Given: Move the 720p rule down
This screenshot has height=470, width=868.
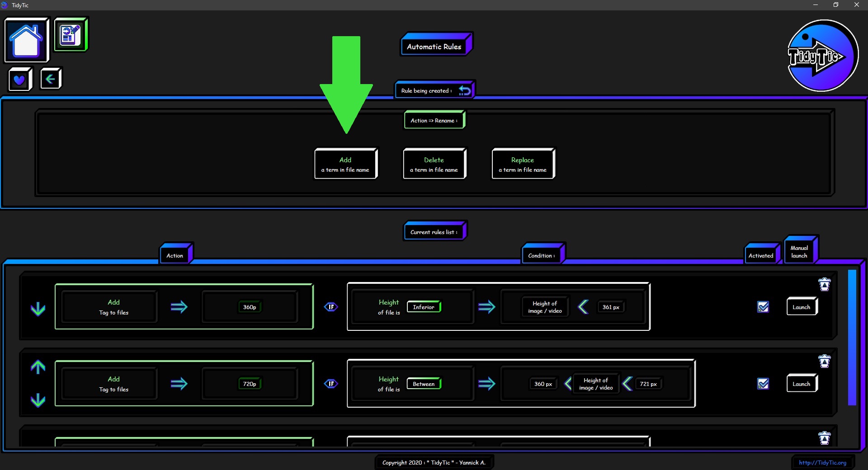Looking at the screenshot, I should click(x=38, y=400).
